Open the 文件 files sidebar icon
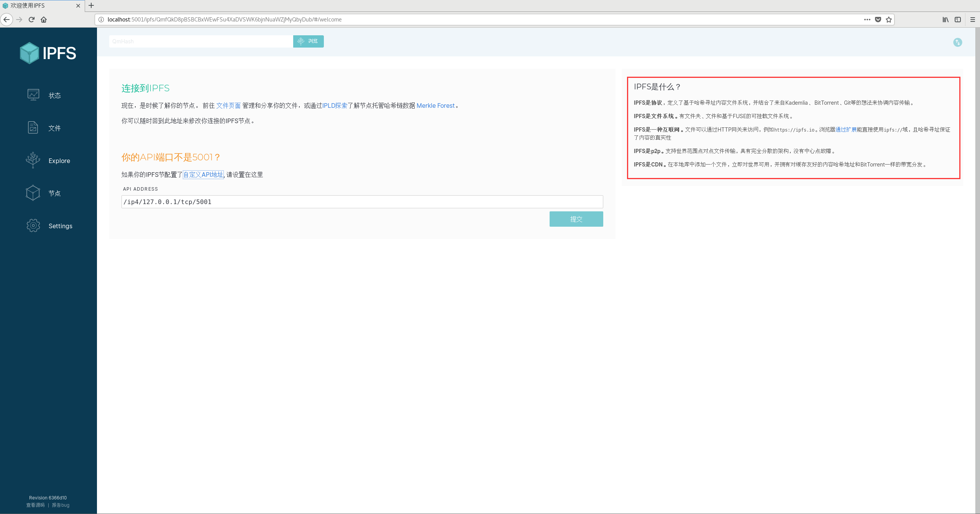Screen dimensions: 980x514 [x=33, y=127]
